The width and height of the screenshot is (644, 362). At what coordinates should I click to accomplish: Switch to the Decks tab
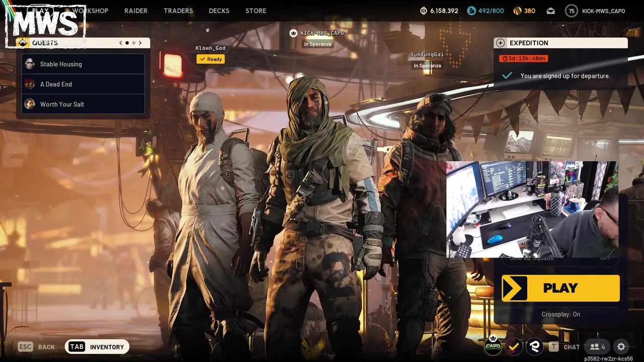click(x=219, y=11)
